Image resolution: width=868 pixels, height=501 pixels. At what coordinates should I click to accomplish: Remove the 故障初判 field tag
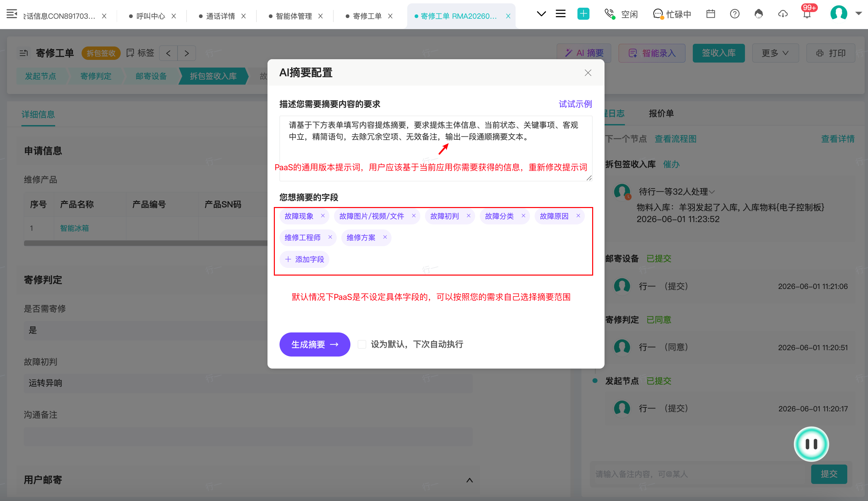468,216
